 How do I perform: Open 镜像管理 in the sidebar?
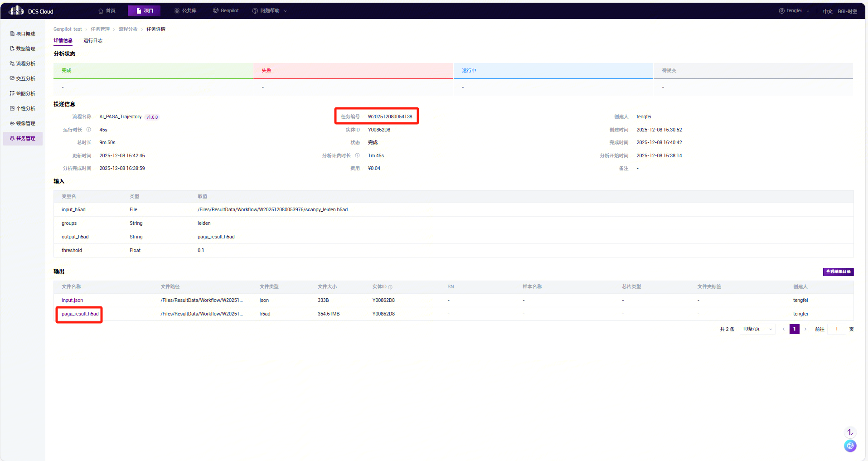(23, 123)
